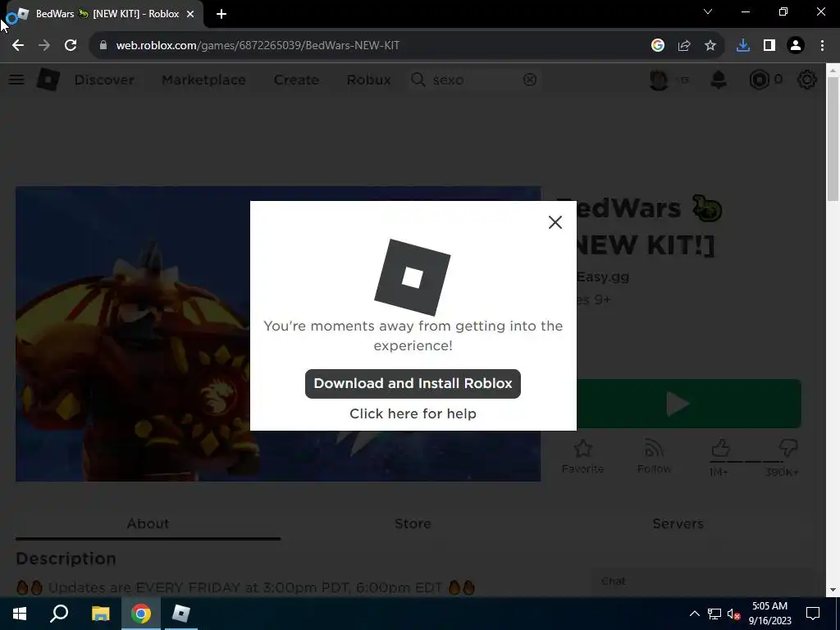Open the Roblox hamburger navigation menu
The width and height of the screenshot is (840, 630).
pos(16,80)
